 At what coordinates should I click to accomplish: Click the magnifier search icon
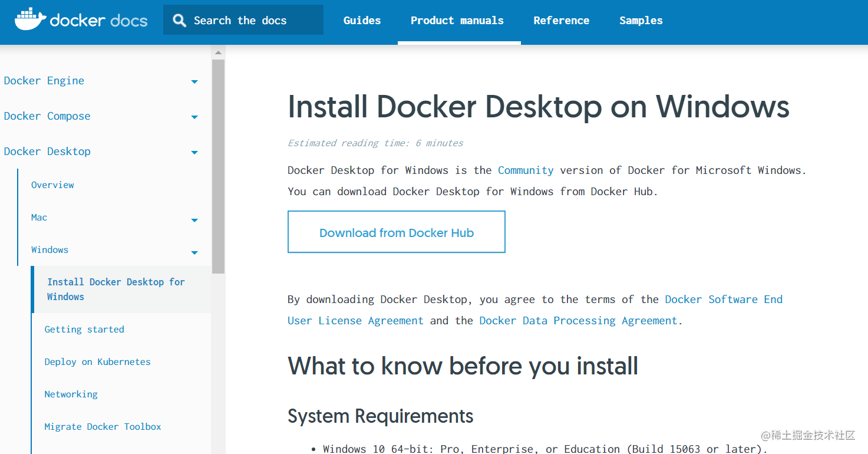pos(180,21)
